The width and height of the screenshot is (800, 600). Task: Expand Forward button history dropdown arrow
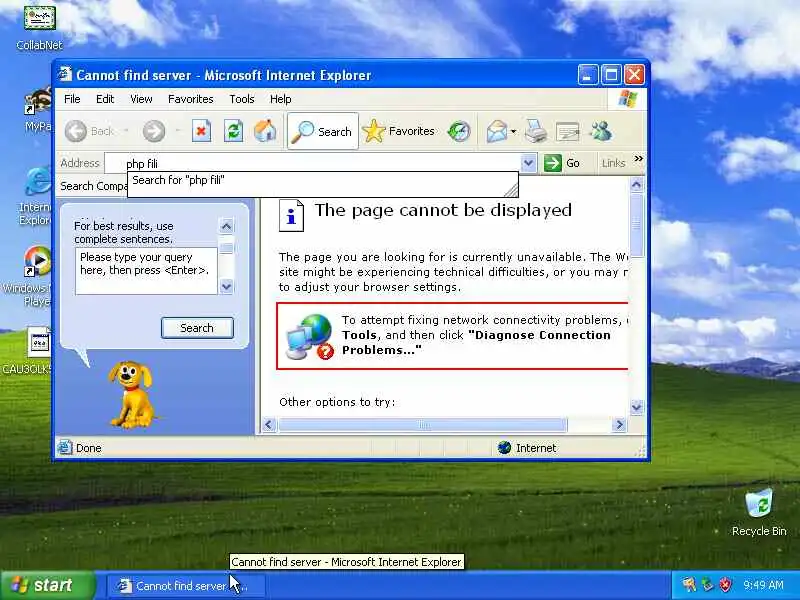pyautogui.click(x=178, y=131)
